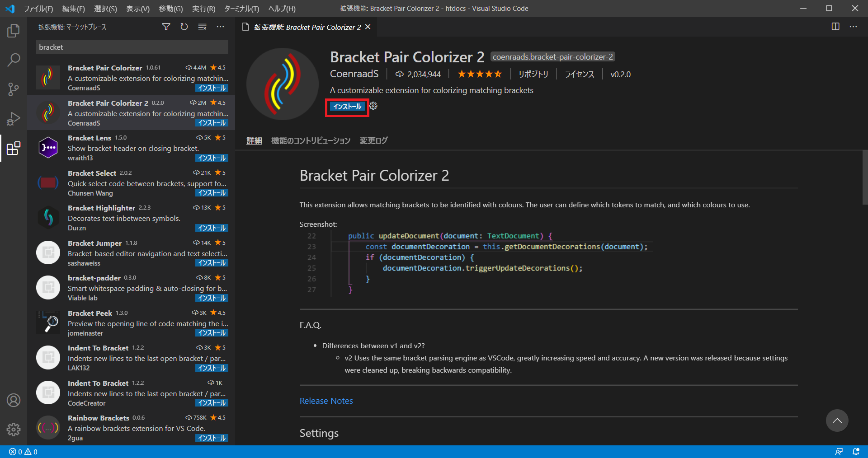This screenshot has width=868, height=458.
Task: Install Bracket Jumper from list
Action: (212, 263)
